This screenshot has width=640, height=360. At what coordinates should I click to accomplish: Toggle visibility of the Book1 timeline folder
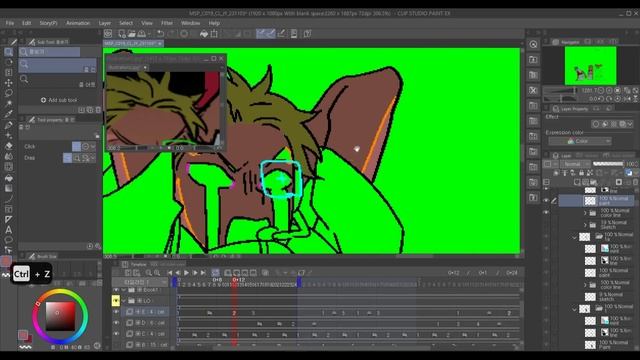pyautogui.click(x=116, y=290)
